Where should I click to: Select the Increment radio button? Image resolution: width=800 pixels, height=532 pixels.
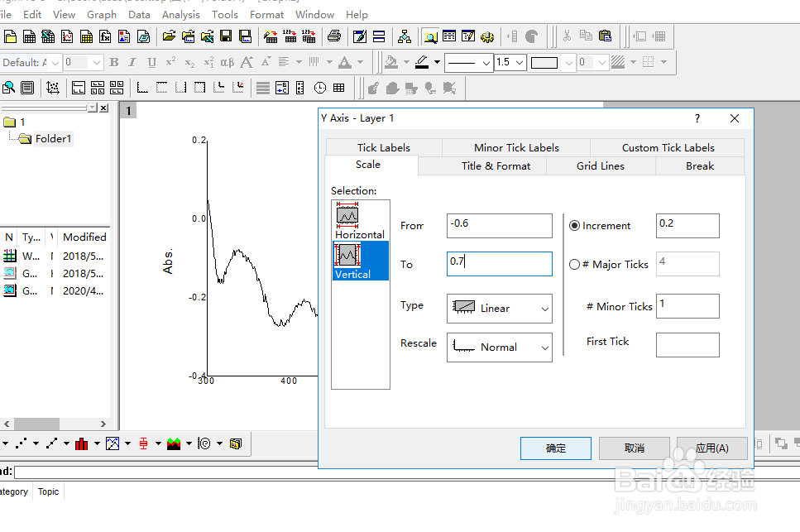(574, 225)
